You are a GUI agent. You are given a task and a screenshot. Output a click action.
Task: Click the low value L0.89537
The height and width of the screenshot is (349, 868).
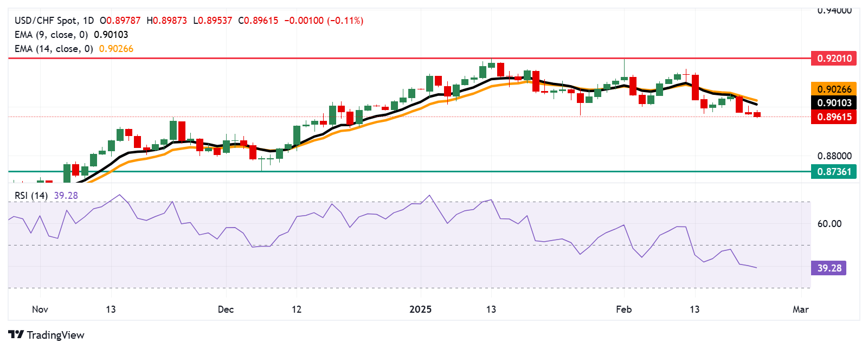[213, 21]
